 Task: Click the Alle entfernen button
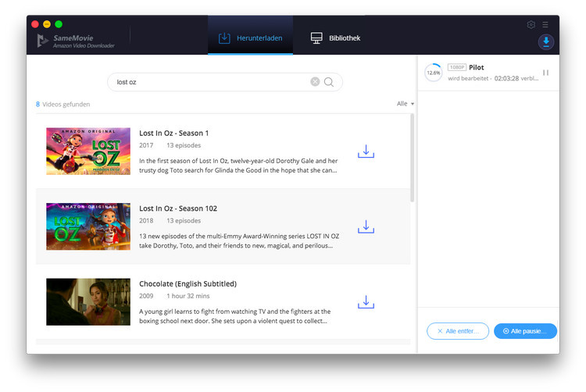click(458, 331)
